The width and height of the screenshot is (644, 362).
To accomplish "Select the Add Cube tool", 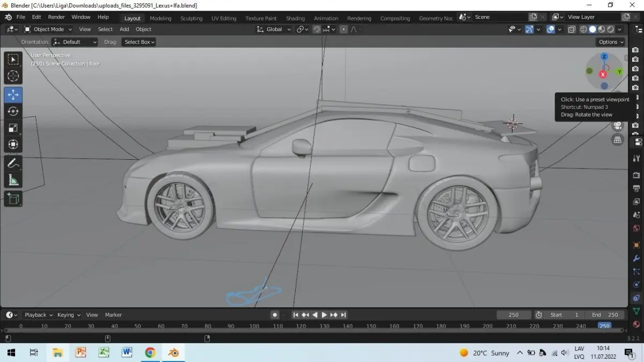I will tap(13, 198).
